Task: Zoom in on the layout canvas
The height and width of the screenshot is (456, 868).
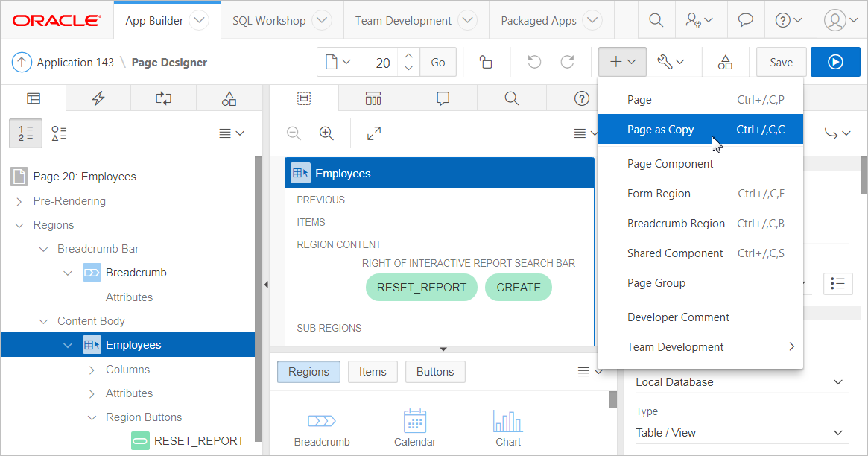Action: pyautogui.click(x=326, y=133)
